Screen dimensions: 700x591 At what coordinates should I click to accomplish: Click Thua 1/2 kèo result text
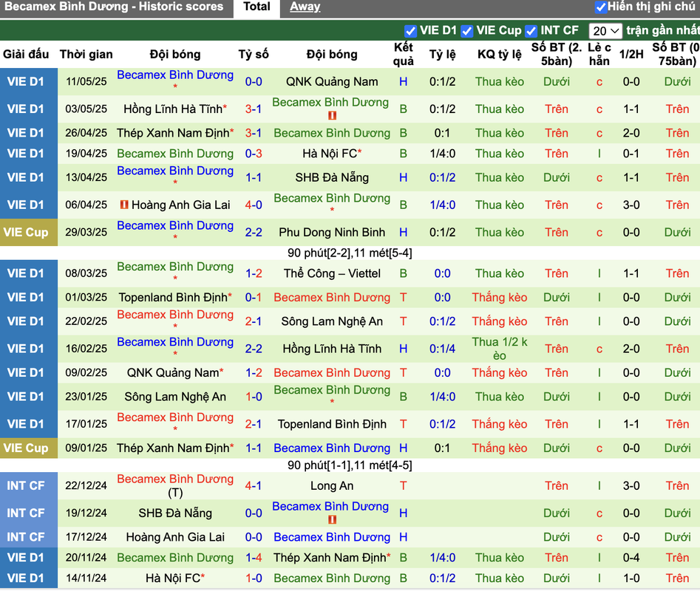[x=500, y=349]
